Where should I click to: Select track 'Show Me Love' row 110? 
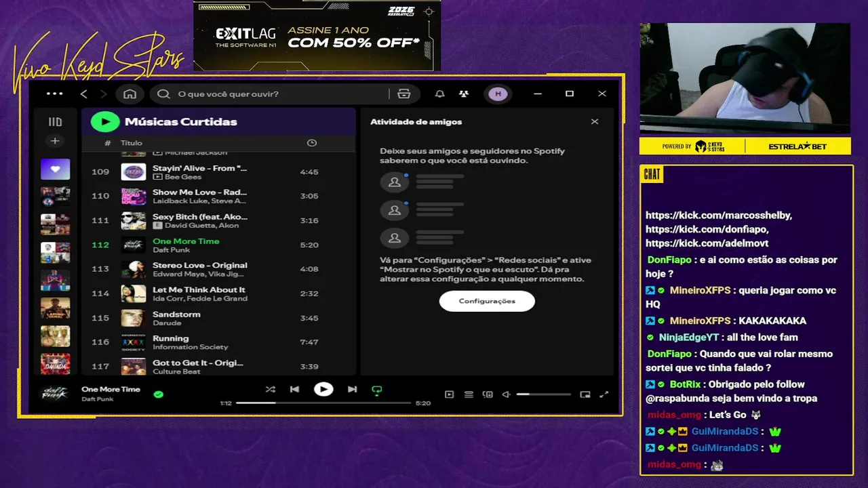coord(219,196)
